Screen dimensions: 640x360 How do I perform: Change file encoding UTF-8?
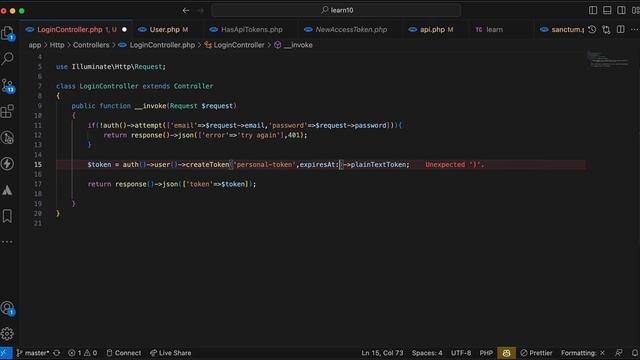(x=461, y=353)
